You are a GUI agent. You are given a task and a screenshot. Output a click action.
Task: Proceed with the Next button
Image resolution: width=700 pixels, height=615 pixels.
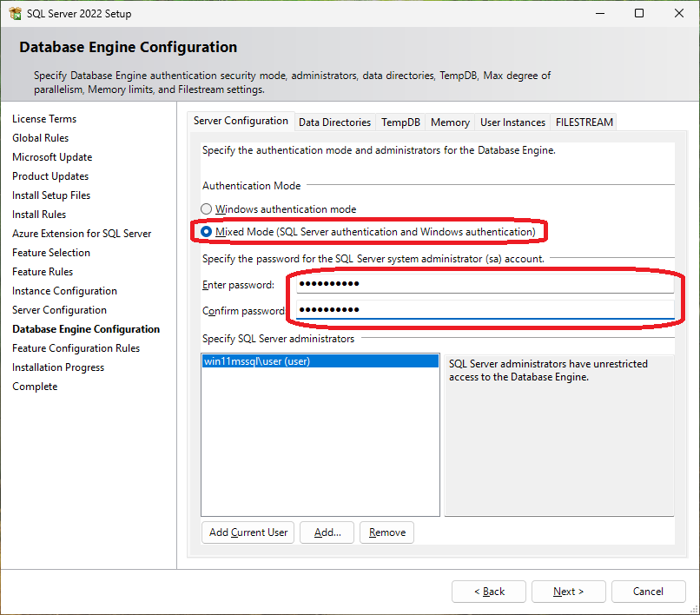point(568,592)
